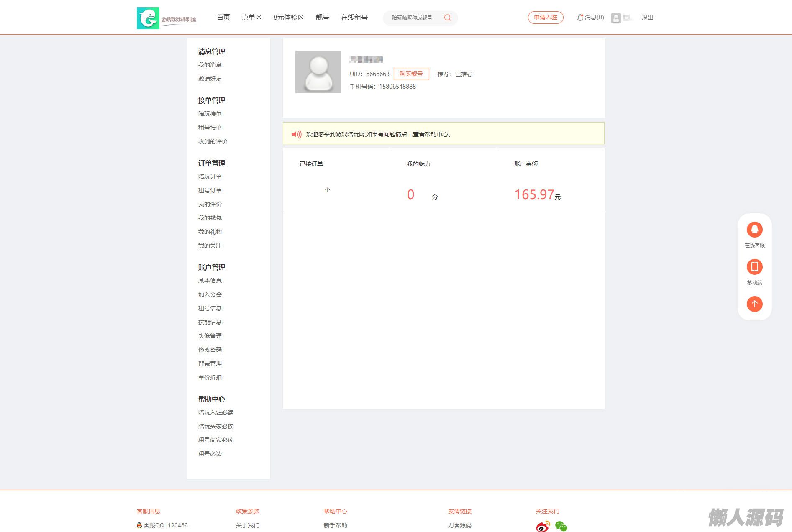Open the 移动端 mobile icon

754,267
